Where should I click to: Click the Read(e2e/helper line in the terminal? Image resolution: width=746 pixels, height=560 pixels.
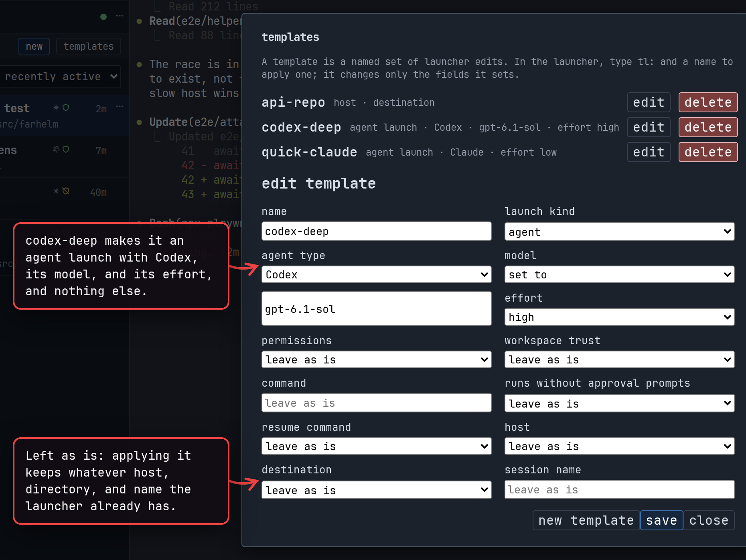pyautogui.click(x=195, y=21)
